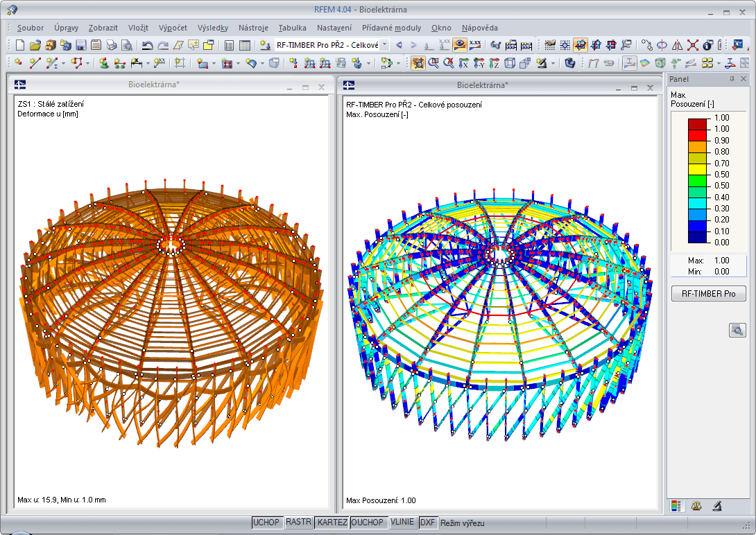Click the table grid icon in the top toolbar
The height and width of the screenshot is (535, 756).
(x=245, y=45)
